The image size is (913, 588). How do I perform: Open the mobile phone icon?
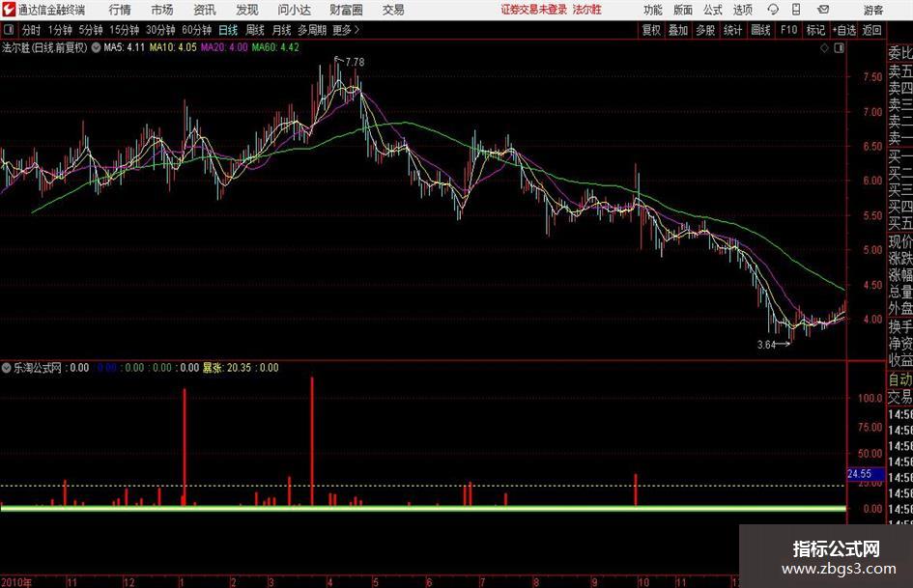[x=796, y=10]
